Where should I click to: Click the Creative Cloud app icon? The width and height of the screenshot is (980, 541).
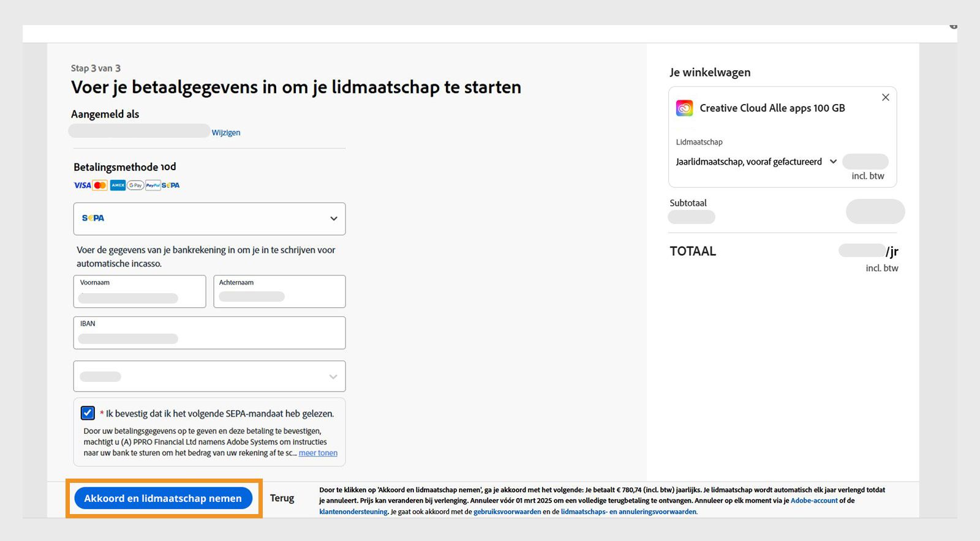(684, 108)
